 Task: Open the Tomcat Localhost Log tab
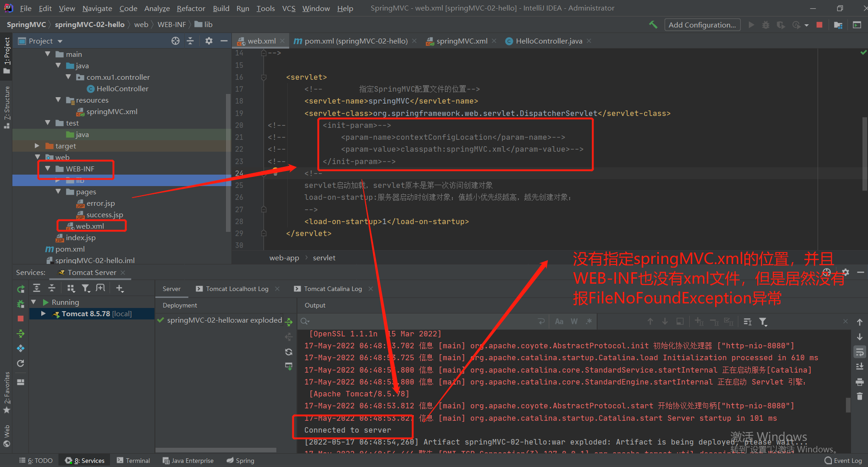(232, 289)
